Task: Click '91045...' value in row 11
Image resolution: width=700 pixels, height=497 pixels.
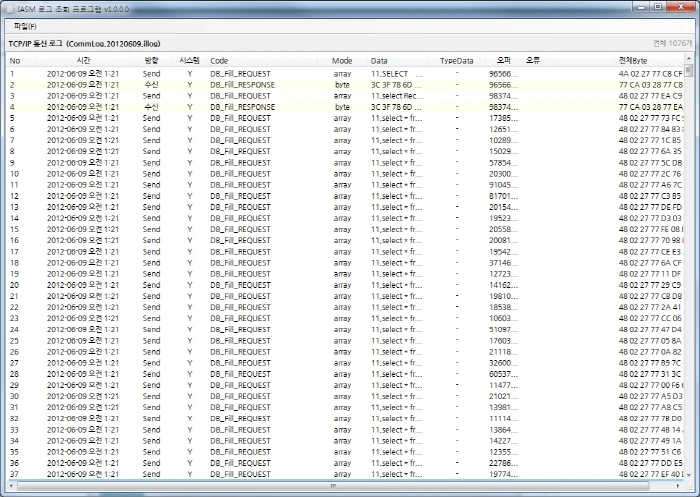Action: pyautogui.click(x=503, y=185)
